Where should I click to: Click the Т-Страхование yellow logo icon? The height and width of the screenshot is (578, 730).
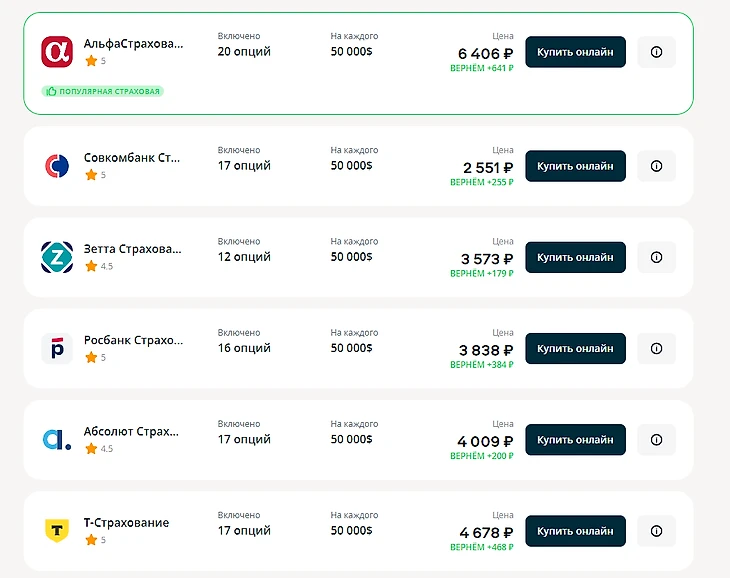57,530
